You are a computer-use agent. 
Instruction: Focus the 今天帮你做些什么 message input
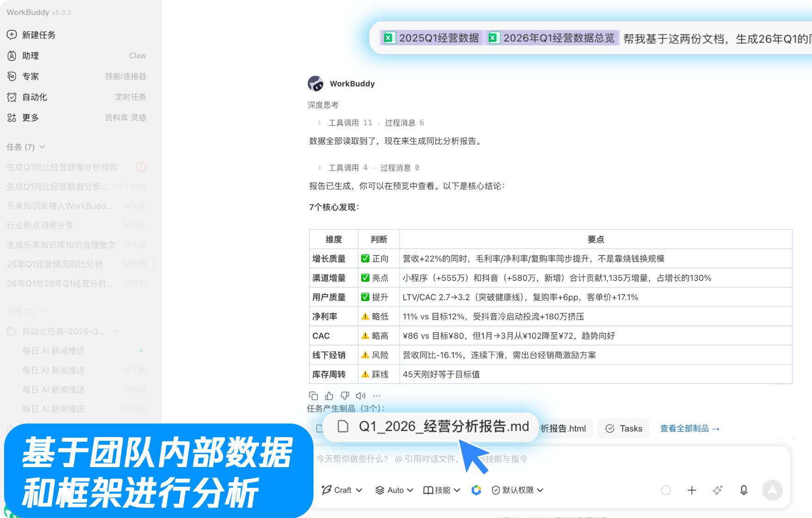click(550, 459)
